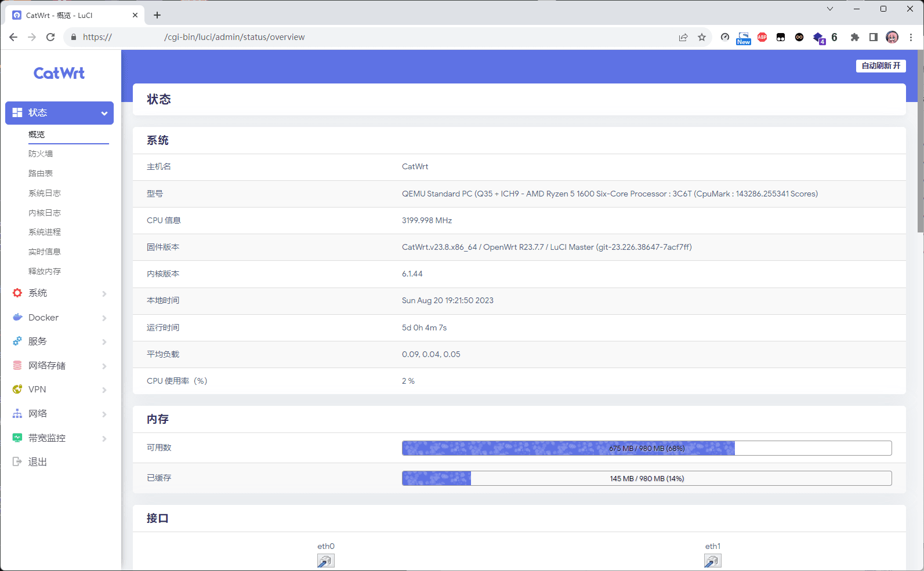The height and width of the screenshot is (571, 924).
Task: Expand the Docker sidebar chevron
Action: (104, 318)
